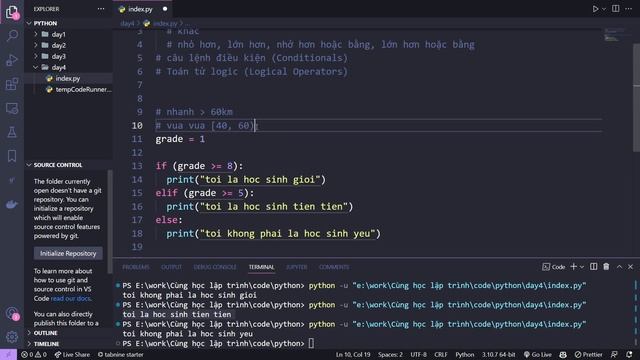This screenshot has height=360, width=640.
Task: Select interpreter 3.10.7 64-bit
Action: point(498,355)
